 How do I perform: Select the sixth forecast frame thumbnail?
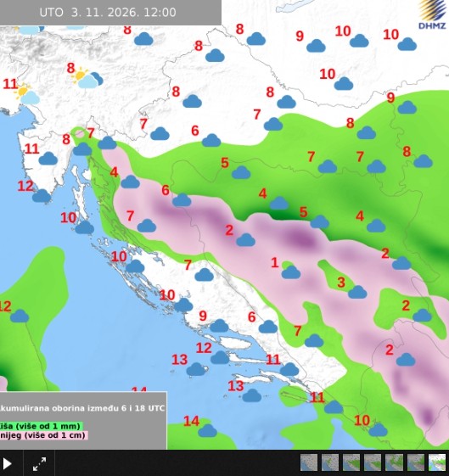point(416,462)
